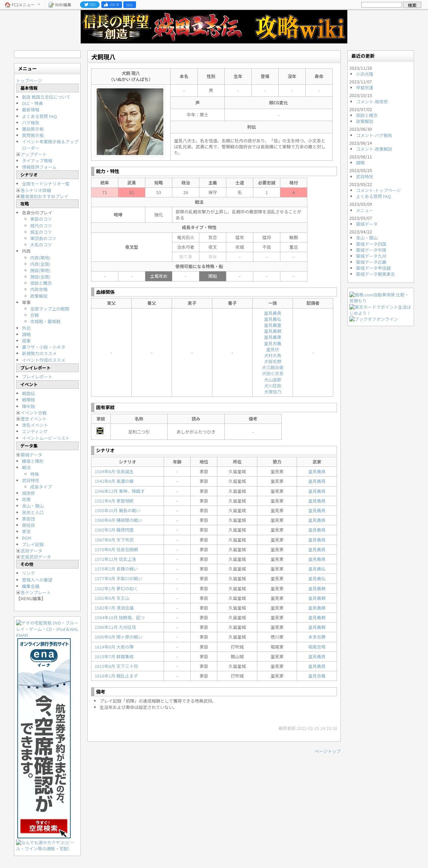Open the 全国モードシナリオ一覧 link

[46, 184]
